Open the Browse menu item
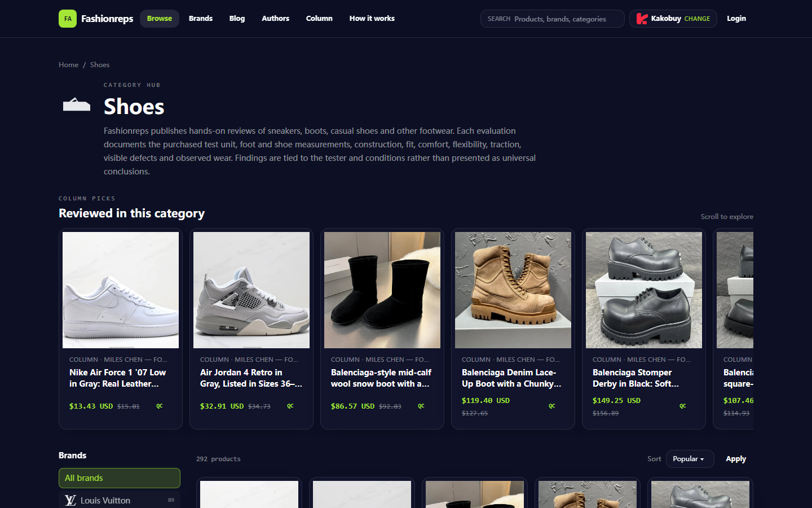This screenshot has width=812, height=508. (x=160, y=19)
